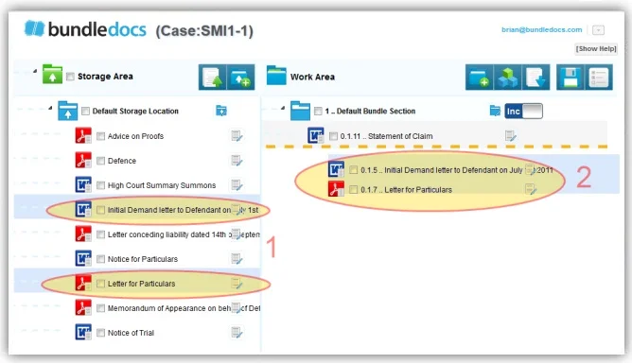This screenshot has width=632, height=364.
Task: Click the list view icon in Work Area toolbar
Action: (599, 77)
